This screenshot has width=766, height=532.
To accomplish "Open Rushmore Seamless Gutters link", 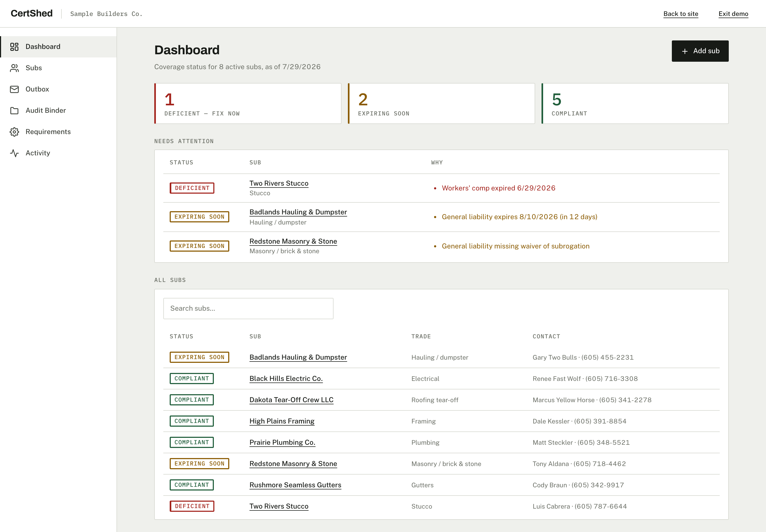I will coord(295,485).
